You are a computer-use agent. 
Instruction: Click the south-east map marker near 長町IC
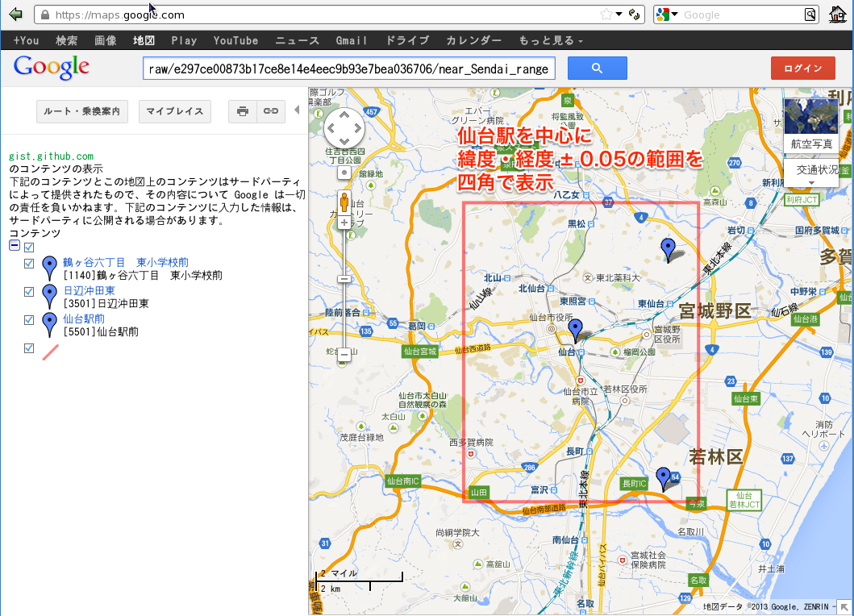(663, 479)
